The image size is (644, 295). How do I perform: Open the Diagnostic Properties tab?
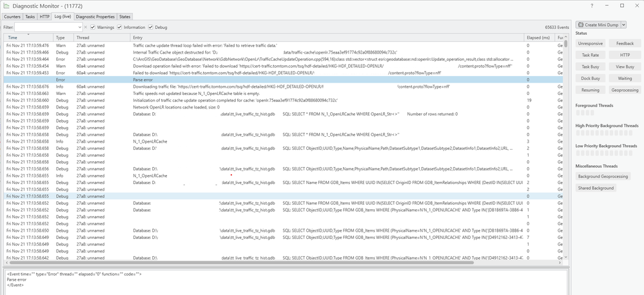[95, 16]
